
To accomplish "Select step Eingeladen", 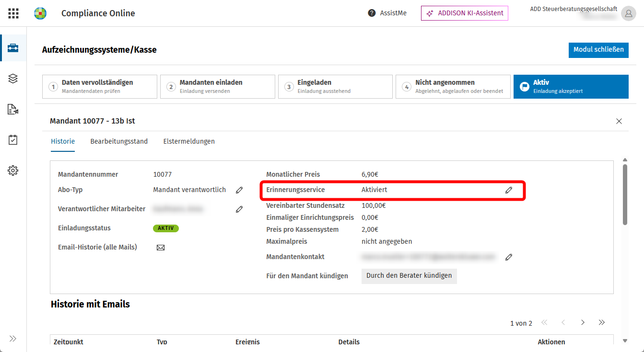I will [x=336, y=87].
